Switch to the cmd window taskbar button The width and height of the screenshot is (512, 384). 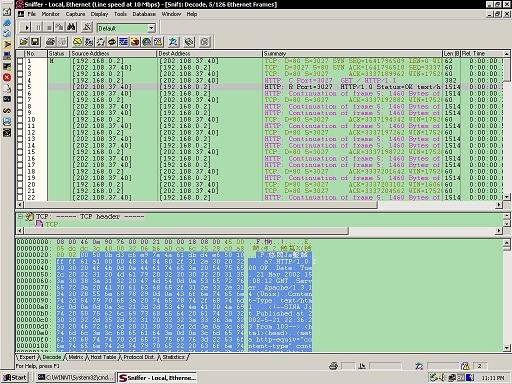pyautogui.click(x=75, y=377)
